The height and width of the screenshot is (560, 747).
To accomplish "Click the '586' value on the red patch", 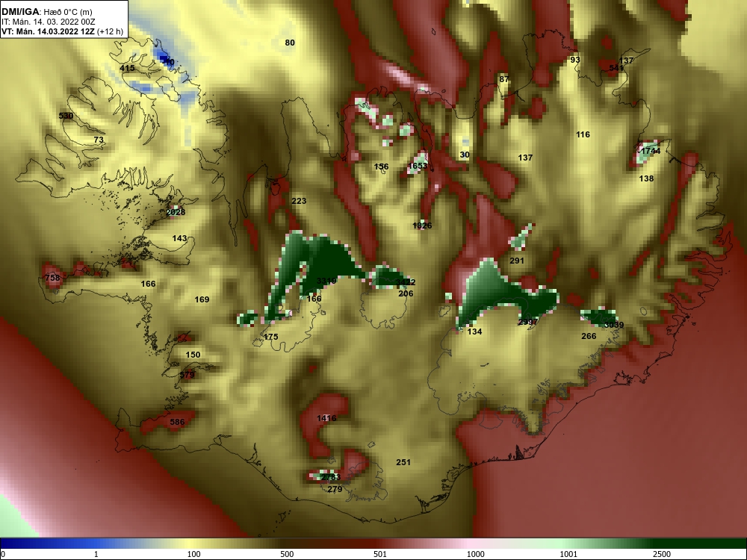I will coord(177,422).
